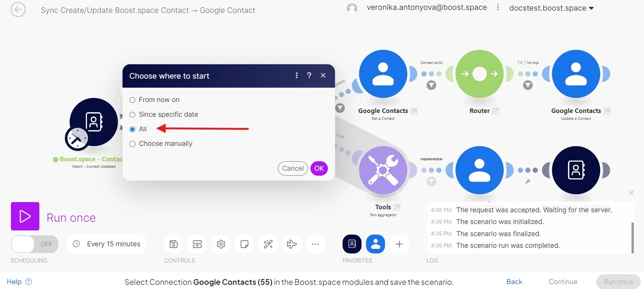Screen dimensions: 644x289
Task: Click log entry The scenario was finalized
Action: point(498,234)
